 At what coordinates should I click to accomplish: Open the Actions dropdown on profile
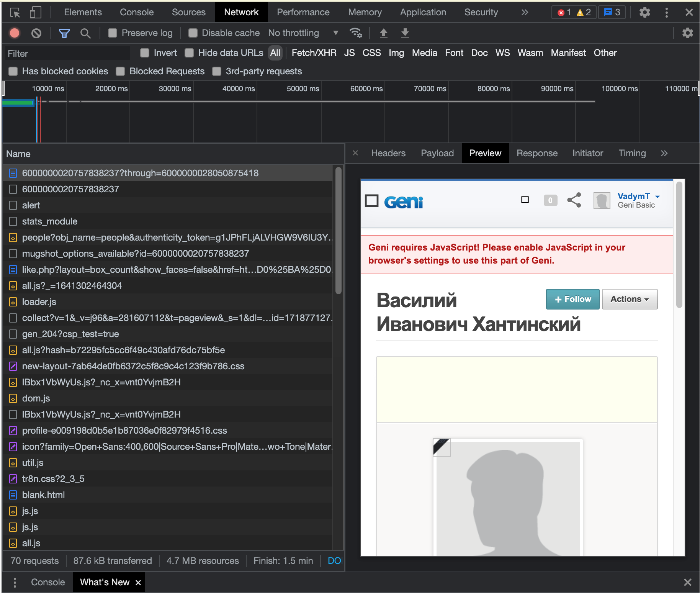click(629, 299)
